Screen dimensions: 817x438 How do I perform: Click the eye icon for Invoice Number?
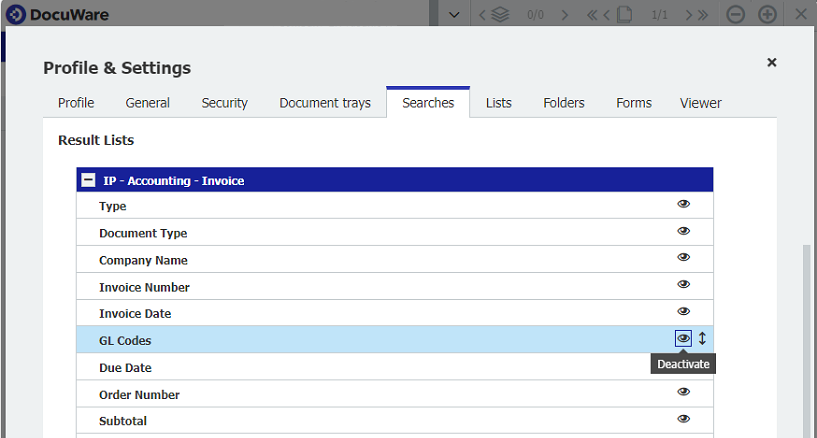click(x=684, y=285)
